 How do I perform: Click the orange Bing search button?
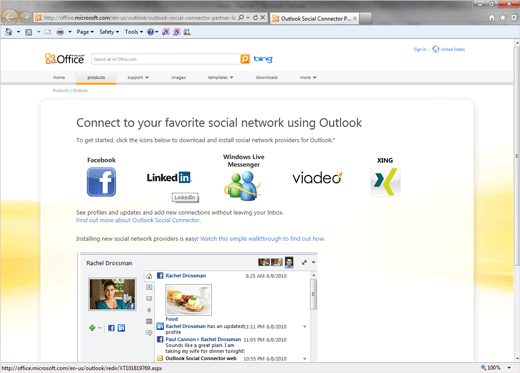245,59
